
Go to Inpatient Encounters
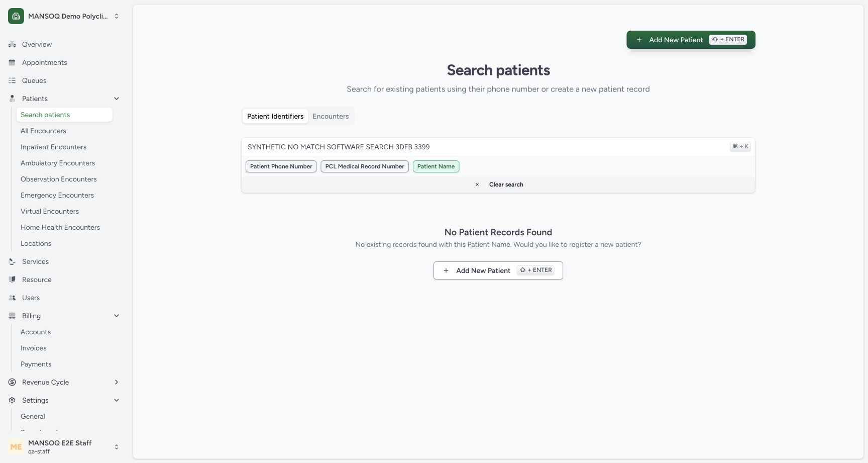tap(64, 147)
